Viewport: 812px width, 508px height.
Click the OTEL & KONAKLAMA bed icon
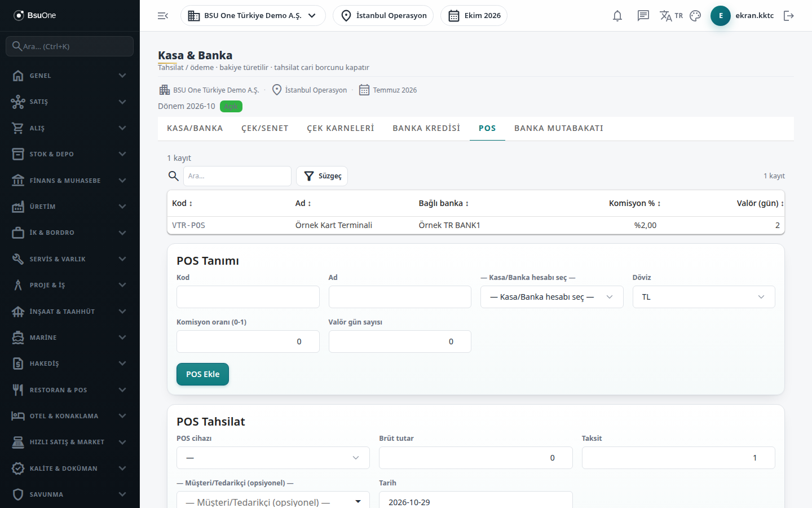click(x=18, y=416)
